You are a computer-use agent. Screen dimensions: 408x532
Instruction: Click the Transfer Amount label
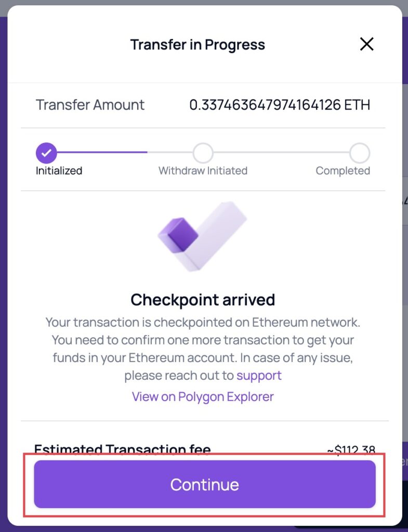(x=90, y=105)
